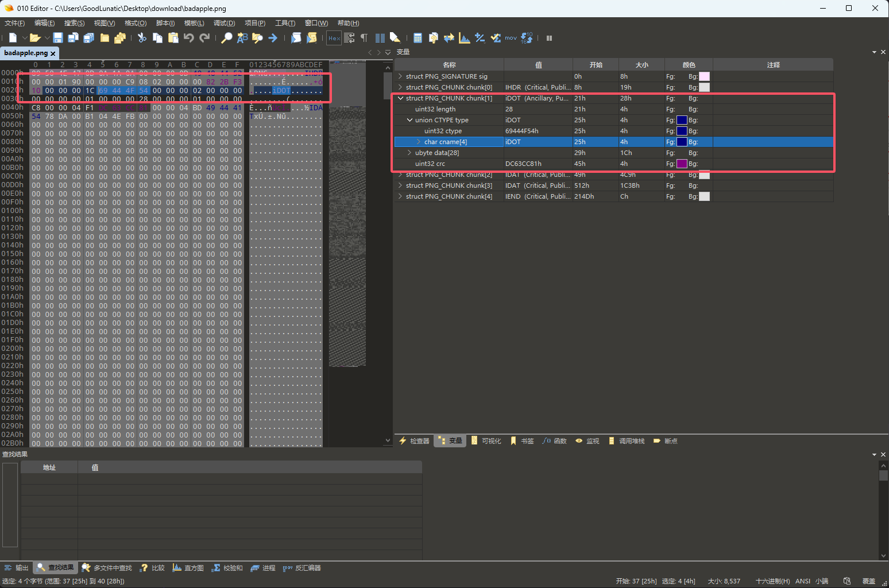Expand struct PNG_CHUNK chunk[4] row
Image resolution: width=889 pixels, height=588 pixels.
(400, 196)
